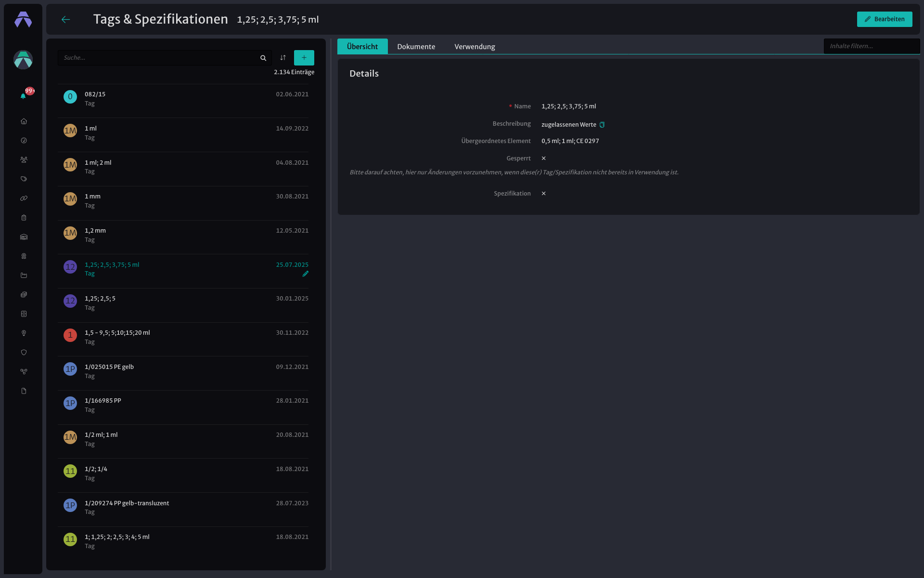Click the back arrow in header

pyautogui.click(x=66, y=19)
